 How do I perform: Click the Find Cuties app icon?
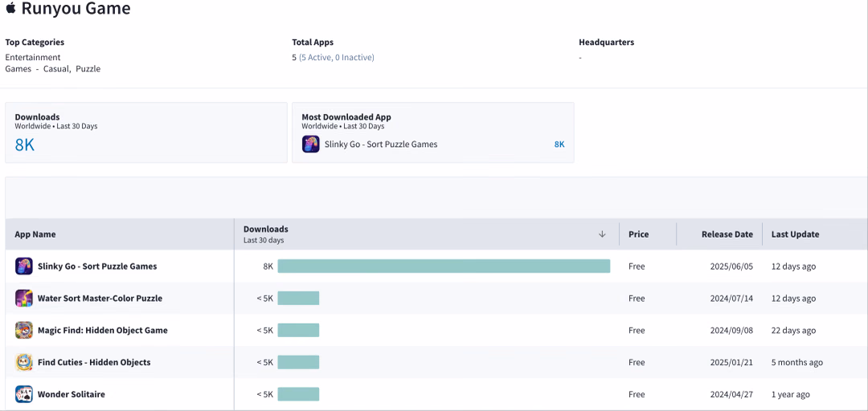tap(24, 362)
